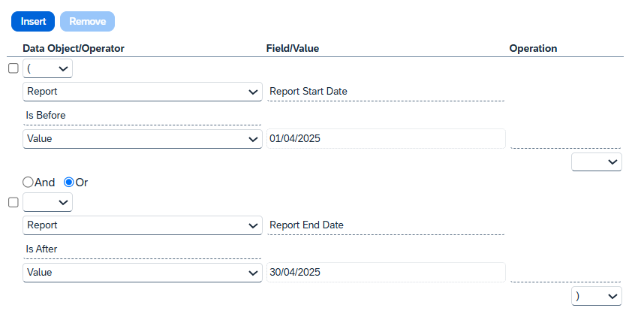Open the closing parenthesis operation dropdown

[x=597, y=296]
